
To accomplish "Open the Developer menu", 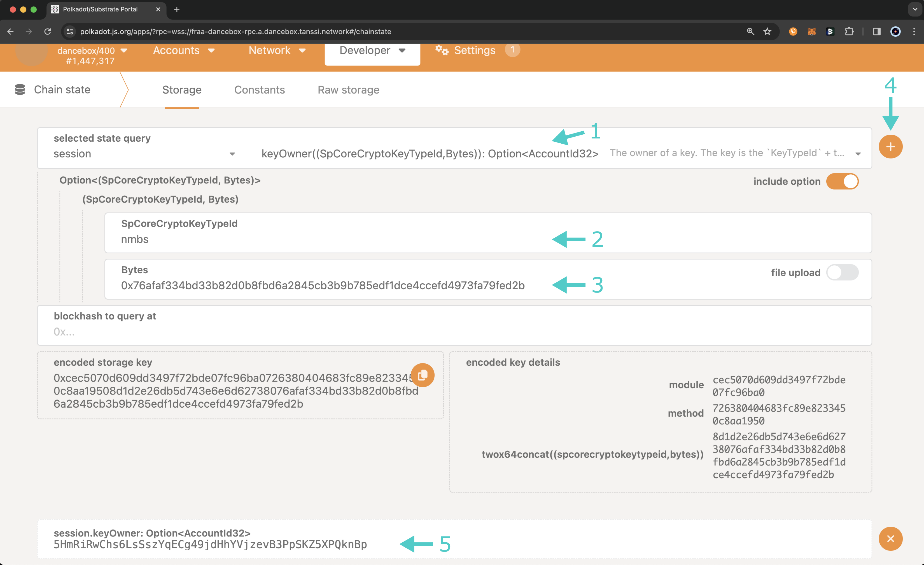I will [372, 51].
